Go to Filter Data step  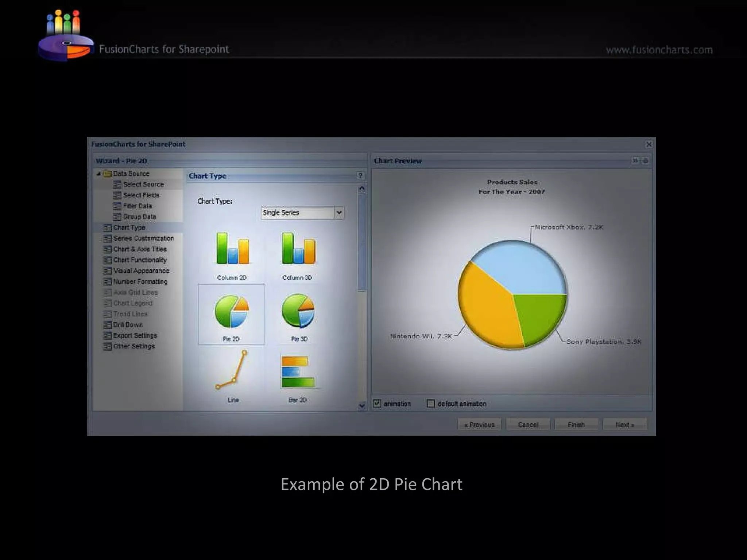132,206
